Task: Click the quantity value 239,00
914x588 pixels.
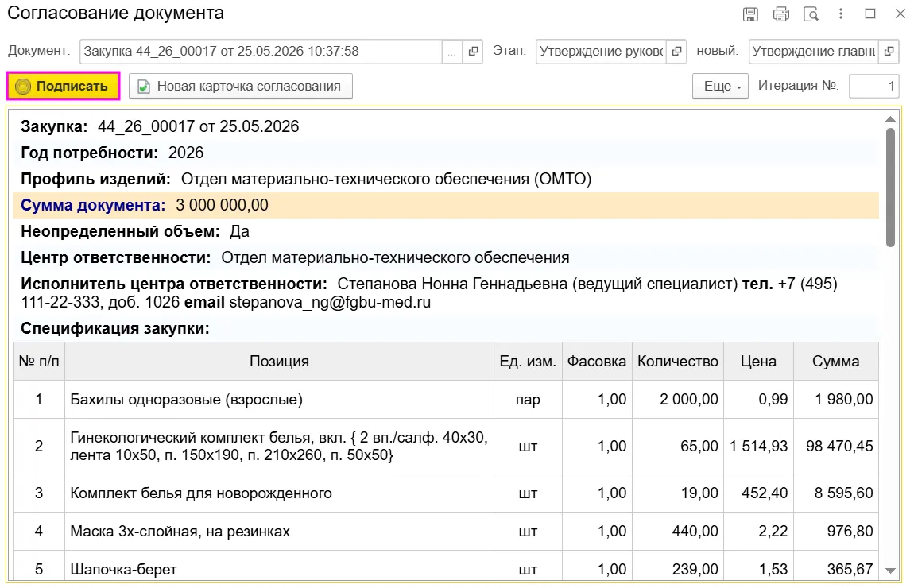Action: [x=695, y=569]
